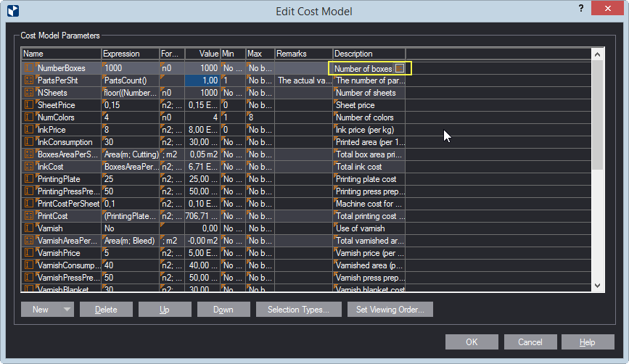Click the input icon beside VarnishConsump...
Viewport: 629px width, 364px height.
click(x=29, y=265)
